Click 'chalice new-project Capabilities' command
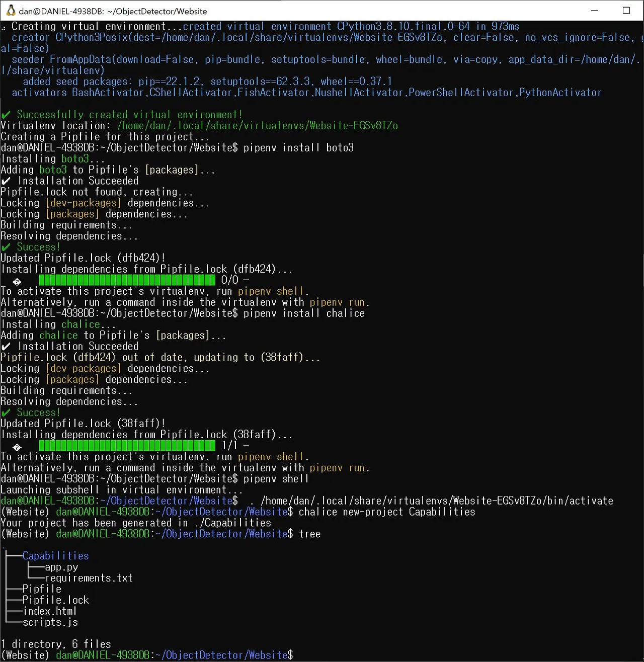Image resolution: width=644 pixels, height=662 pixels. pyautogui.click(x=387, y=512)
